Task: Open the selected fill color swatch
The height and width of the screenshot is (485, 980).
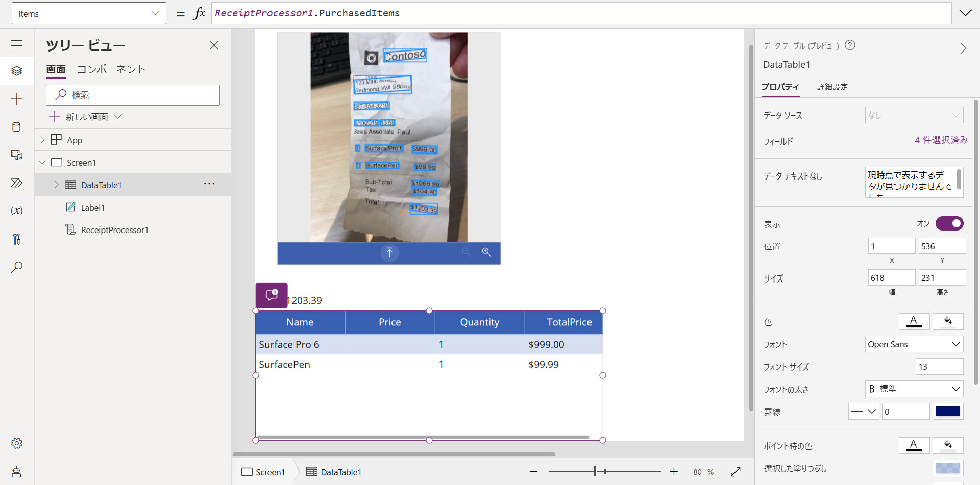Action: 948,468
